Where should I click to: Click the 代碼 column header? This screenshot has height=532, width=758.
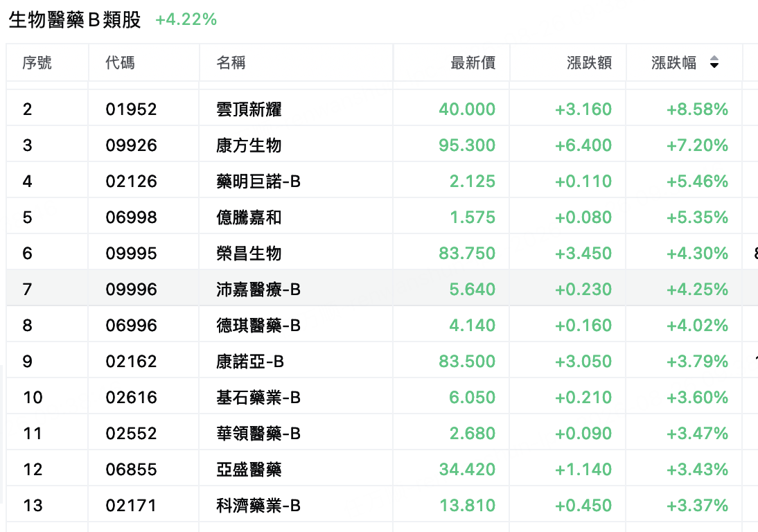[x=120, y=63]
